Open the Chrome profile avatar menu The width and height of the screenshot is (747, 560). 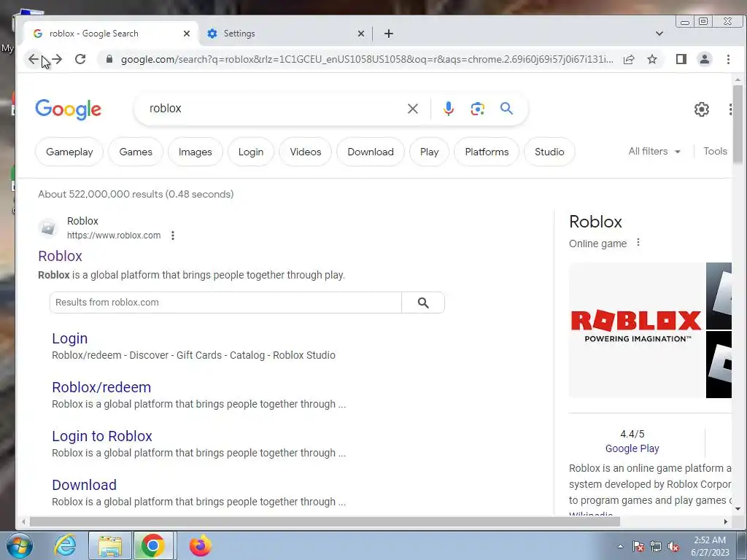704,59
